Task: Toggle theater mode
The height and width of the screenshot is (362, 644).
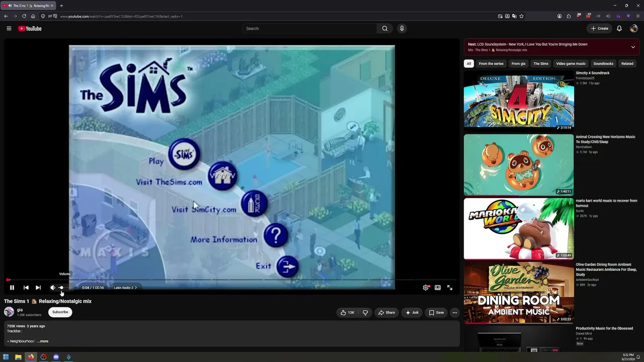Action: coord(438,288)
